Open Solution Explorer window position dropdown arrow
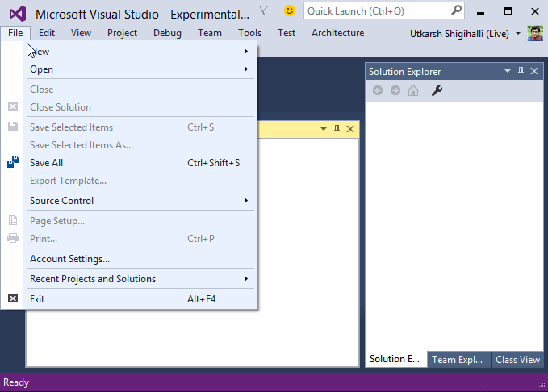This screenshot has width=548, height=392. click(508, 72)
